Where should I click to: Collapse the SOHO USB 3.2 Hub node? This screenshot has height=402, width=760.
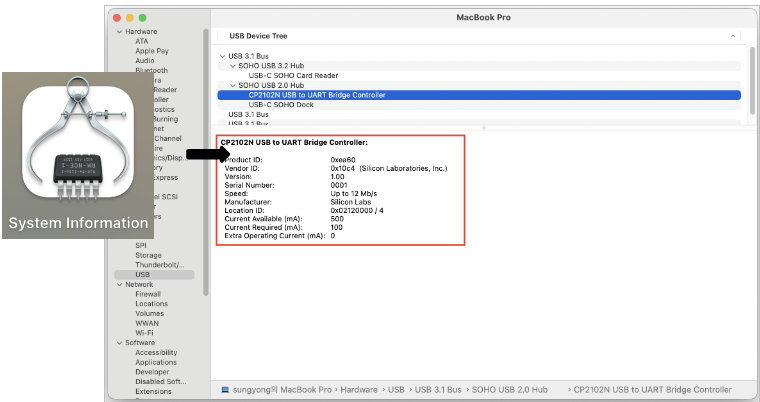(x=233, y=66)
